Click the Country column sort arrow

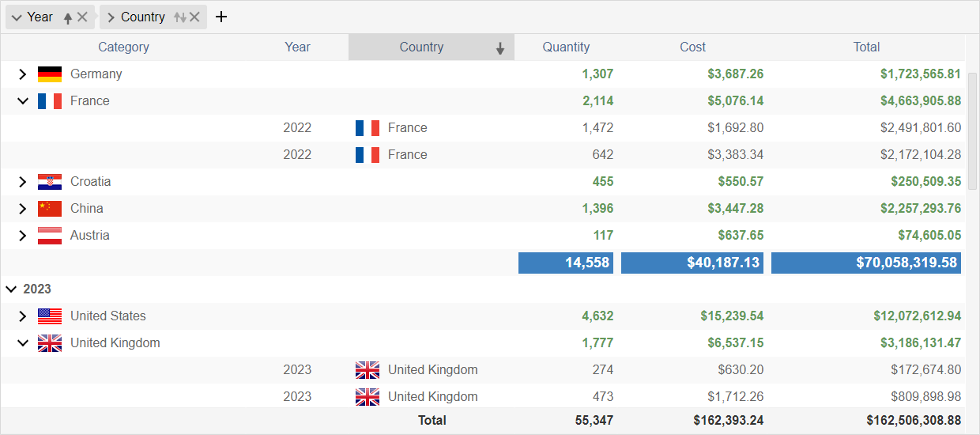tap(500, 48)
